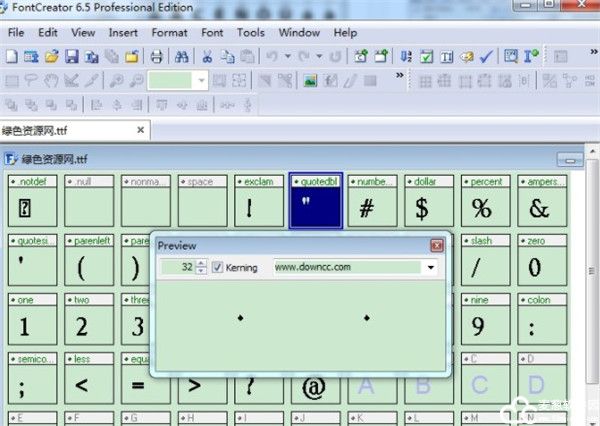Click the New font icon
This screenshot has height=426, width=600.
click(11, 57)
